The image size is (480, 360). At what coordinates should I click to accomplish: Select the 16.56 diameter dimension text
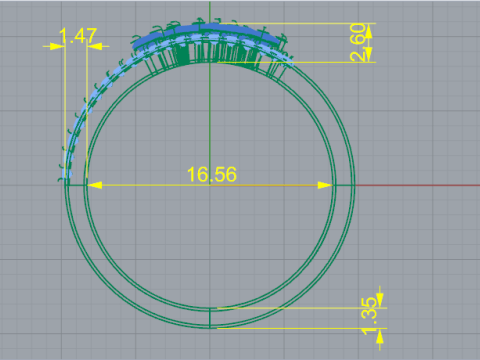click(212, 174)
